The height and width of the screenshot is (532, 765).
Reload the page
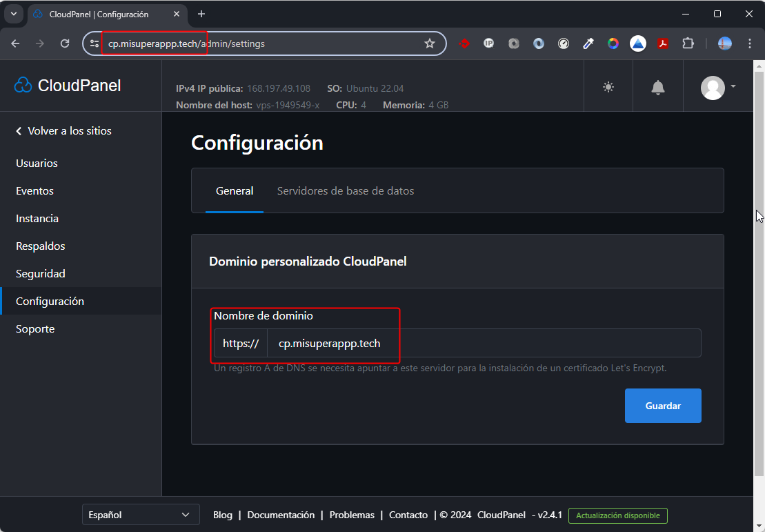click(64, 43)
